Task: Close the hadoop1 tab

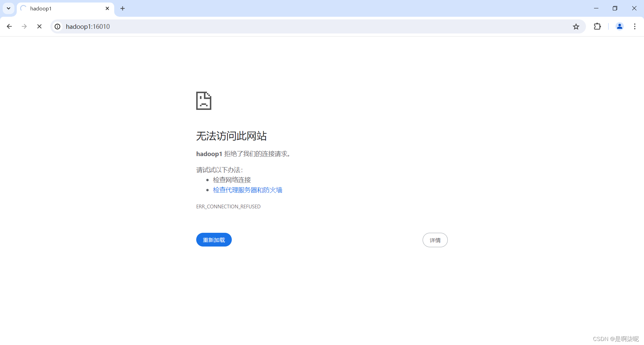Action: tap(107, 8)
